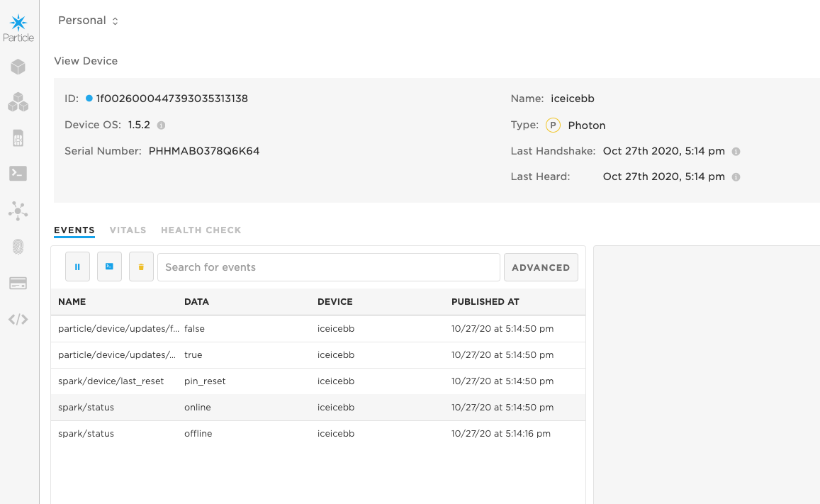Open Billing credit card icon
The width and height of the screenshot is (820, 504).
pos(18,284)
